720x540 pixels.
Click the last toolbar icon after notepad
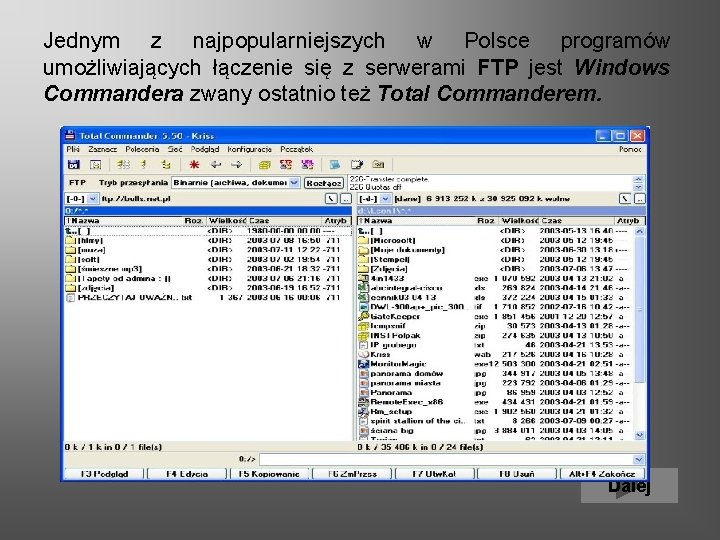pos(378,164)
